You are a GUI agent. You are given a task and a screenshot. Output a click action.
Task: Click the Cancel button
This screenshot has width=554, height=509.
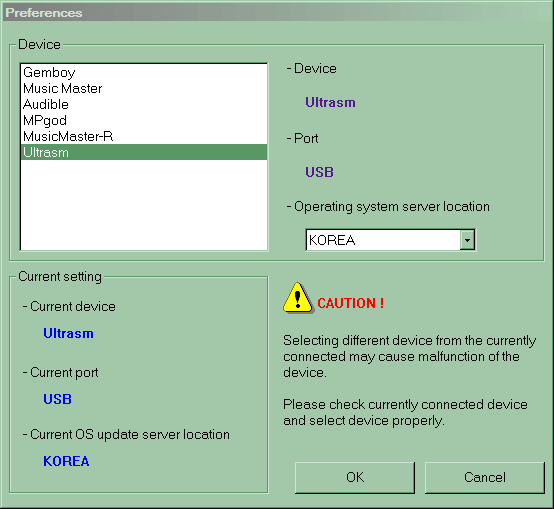point(485,478)
